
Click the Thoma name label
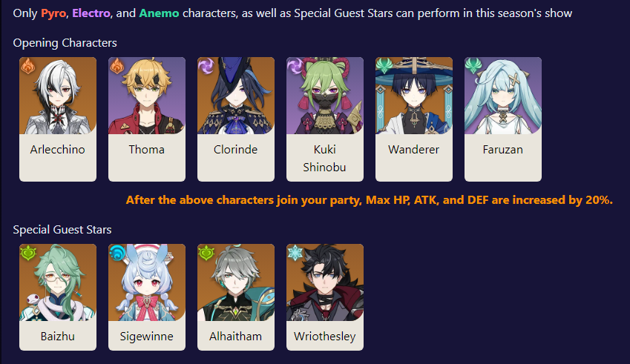pos(147,150)
